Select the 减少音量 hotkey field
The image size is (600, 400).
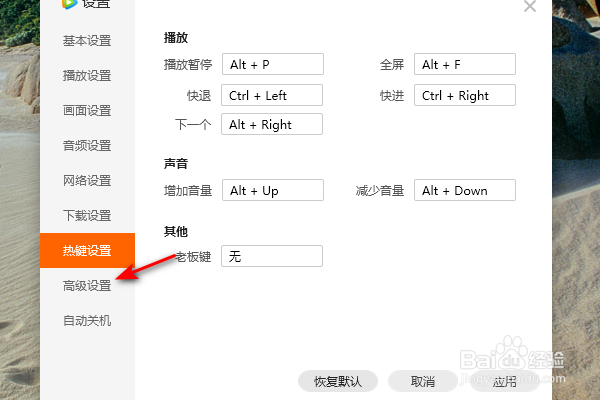465,190
